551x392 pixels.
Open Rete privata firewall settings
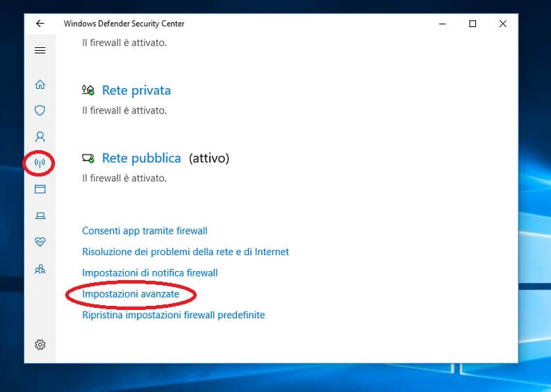click(136, 90)
